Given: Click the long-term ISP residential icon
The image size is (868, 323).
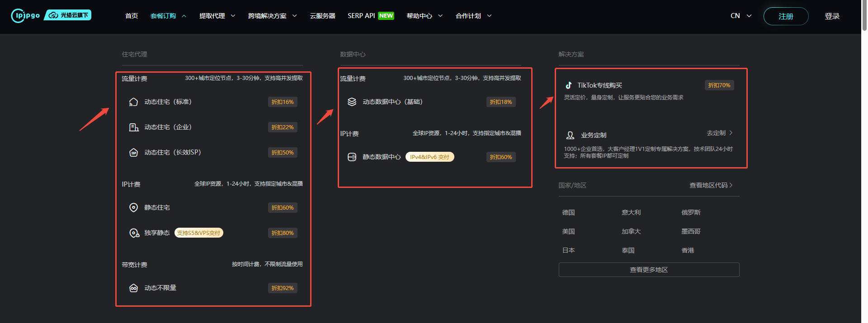Looking at the screenshot, I should [x=133, y=153].
